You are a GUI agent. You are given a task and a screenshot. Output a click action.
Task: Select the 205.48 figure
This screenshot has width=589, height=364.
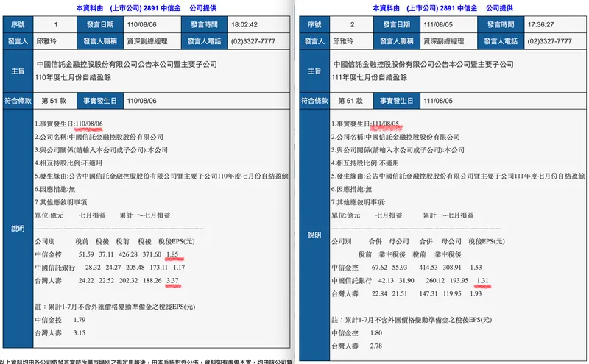(x=135, y=268)
